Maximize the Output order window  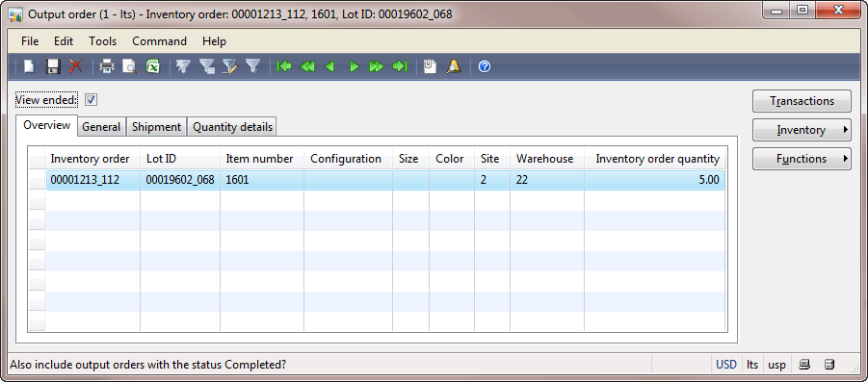[802, 11]
